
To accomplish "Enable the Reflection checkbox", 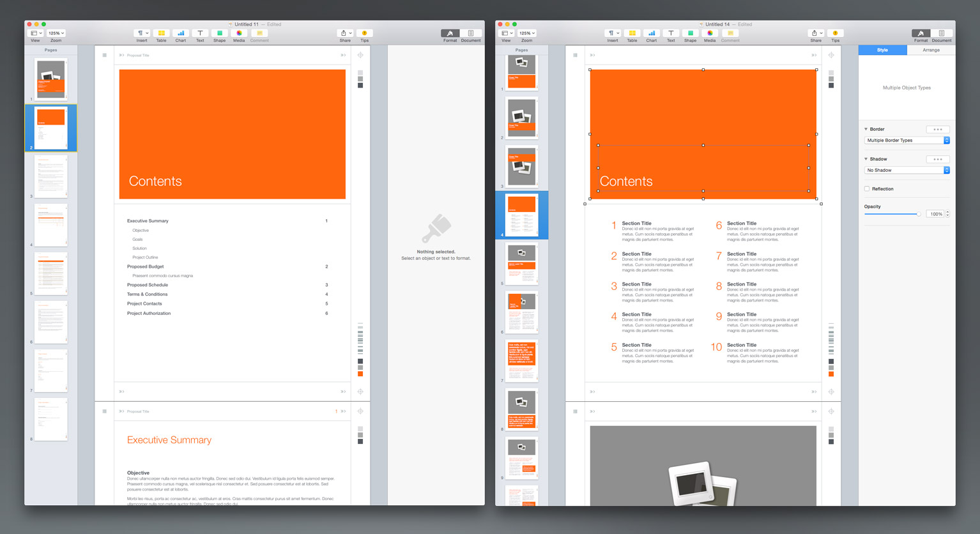I will 867,189.
